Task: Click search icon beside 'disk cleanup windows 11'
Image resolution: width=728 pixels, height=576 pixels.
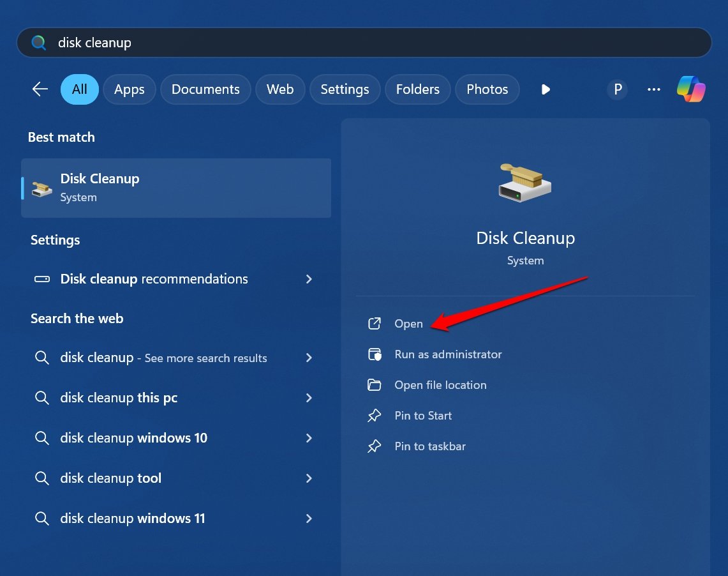Action: (41, 518)
